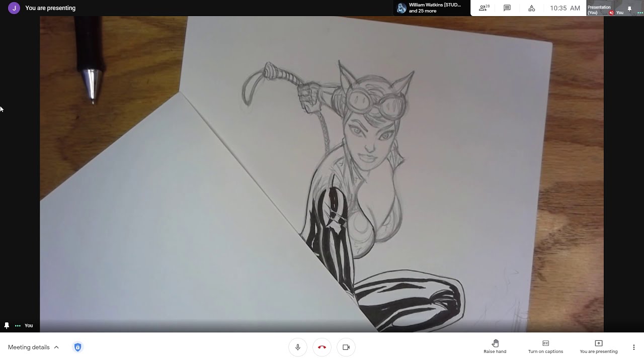Open the chat panel icon
This screenshot has height=362, width=644.
coord(507,8)
